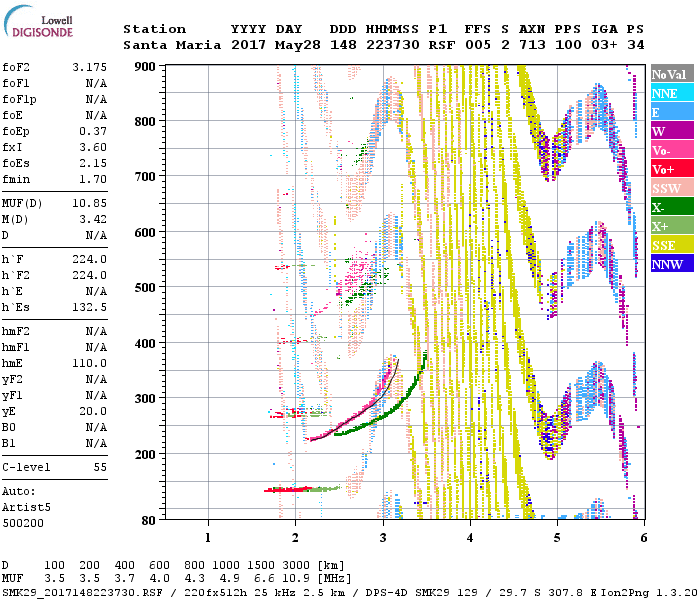Screen dimensions: 700x600
Task: Click the Santa Maria station name
Action: pyautogui.click(x=172, y=45)
